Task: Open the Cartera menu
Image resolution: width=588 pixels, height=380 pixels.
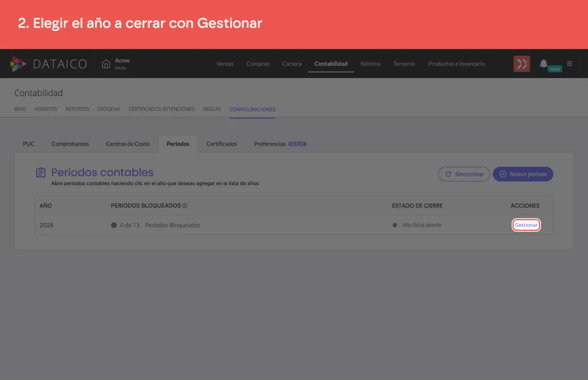Action: (x=292, y=64)
